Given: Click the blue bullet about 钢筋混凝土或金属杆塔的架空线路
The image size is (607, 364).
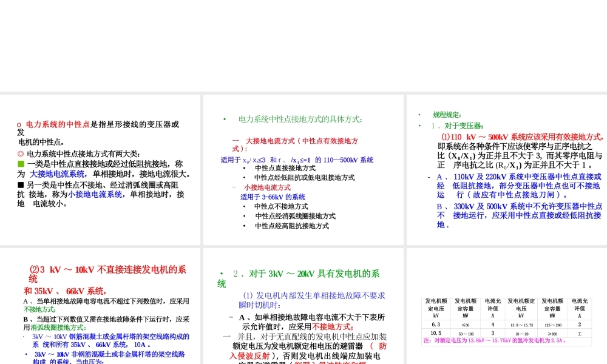Looking at the screenshot, I should tap(110, 340).
